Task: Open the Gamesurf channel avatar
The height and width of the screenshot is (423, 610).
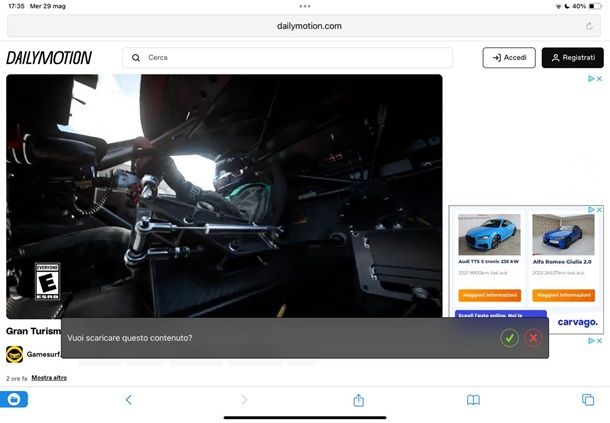Action: point(14,354)
